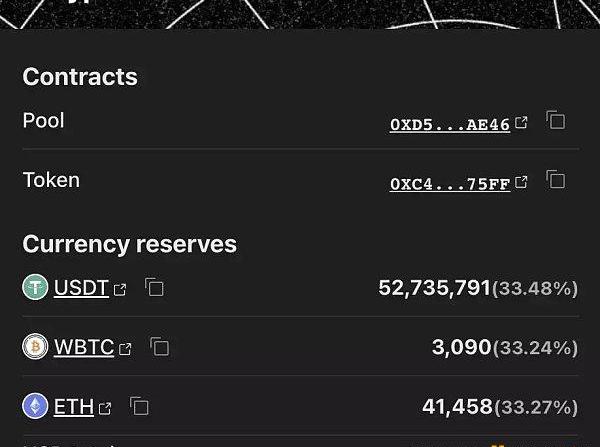Click the WBTC bitcoin coin logo
The height and width of the screenshot is (447, 600).
(35, 347)
